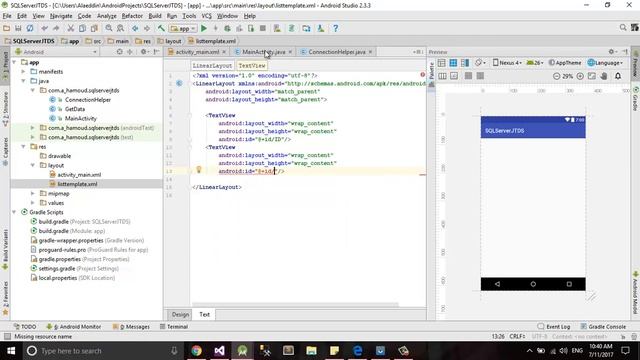
Task: Open the Android Monitor tool window
Action: click(74, 327)
